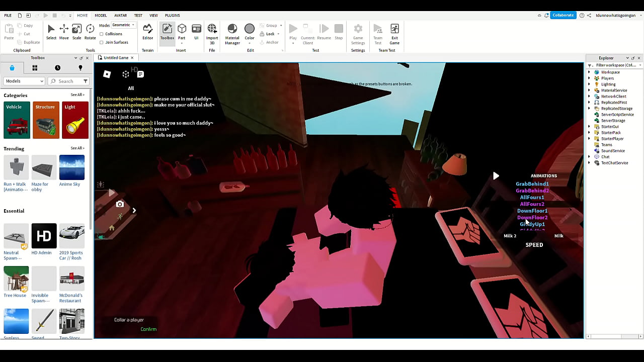Image resolution: width=644 pixels, height=362 pixels.
Task: Select the Move tool in ribbon
Action: point(64,32)
